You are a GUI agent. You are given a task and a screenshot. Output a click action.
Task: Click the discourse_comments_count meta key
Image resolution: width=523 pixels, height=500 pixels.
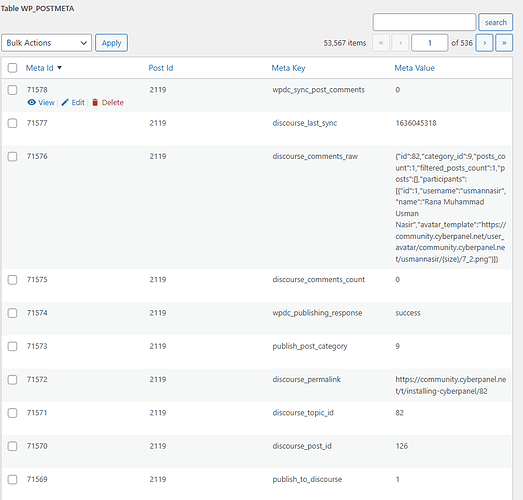[x=319, y=280]
